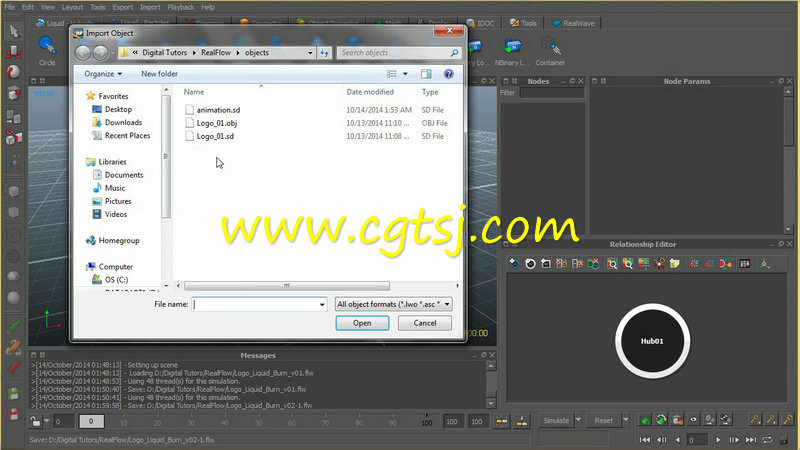Open the Layout menu
800x450 pixels.
pos(72,7)
